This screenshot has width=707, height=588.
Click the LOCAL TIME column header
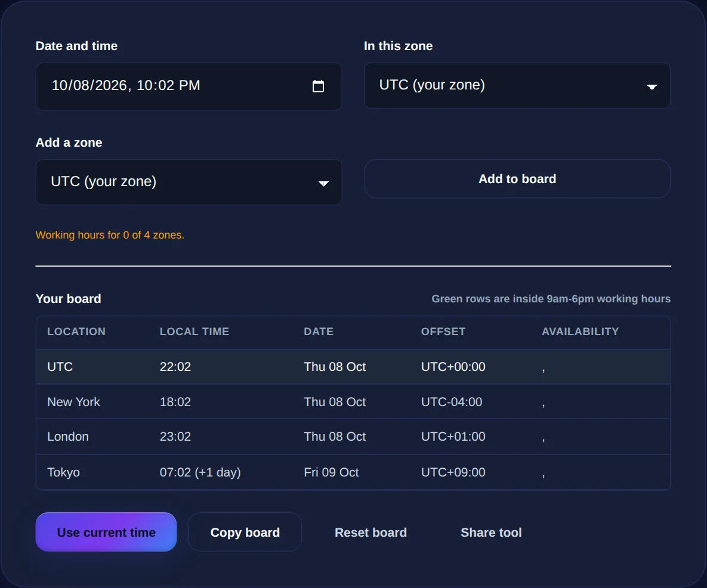pos(194,332)
